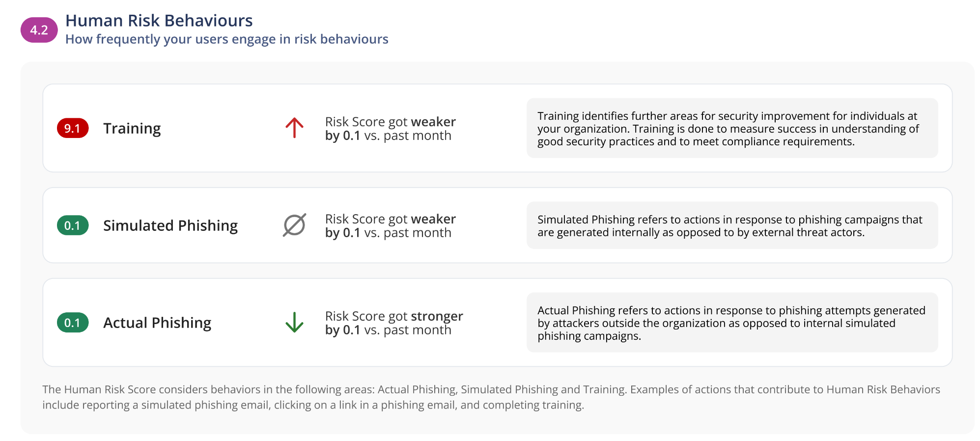Open the Actual Phishing row label
The width and height of the screenshot is (980, 441).
coord(157,323)
